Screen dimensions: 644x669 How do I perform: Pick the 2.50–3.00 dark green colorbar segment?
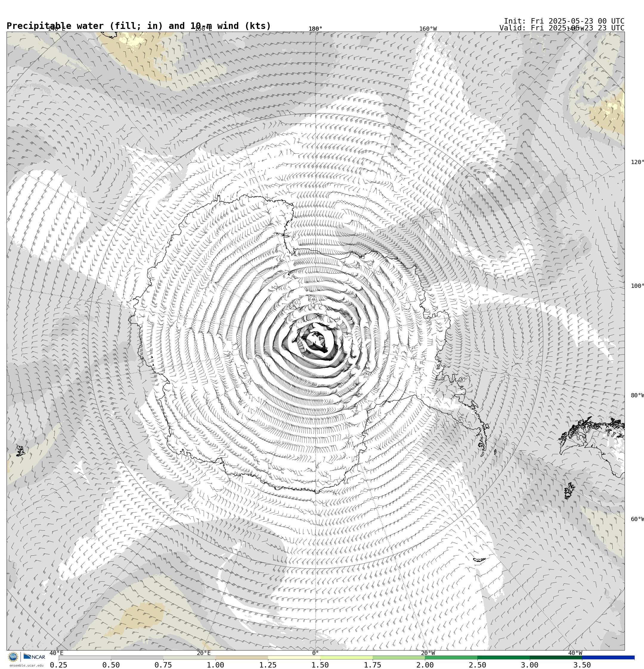tap(503, 657)
